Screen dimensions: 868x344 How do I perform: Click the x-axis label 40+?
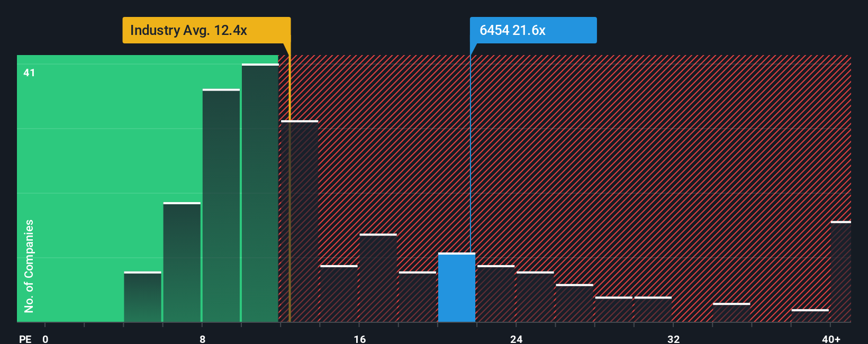tap(831, 339)
